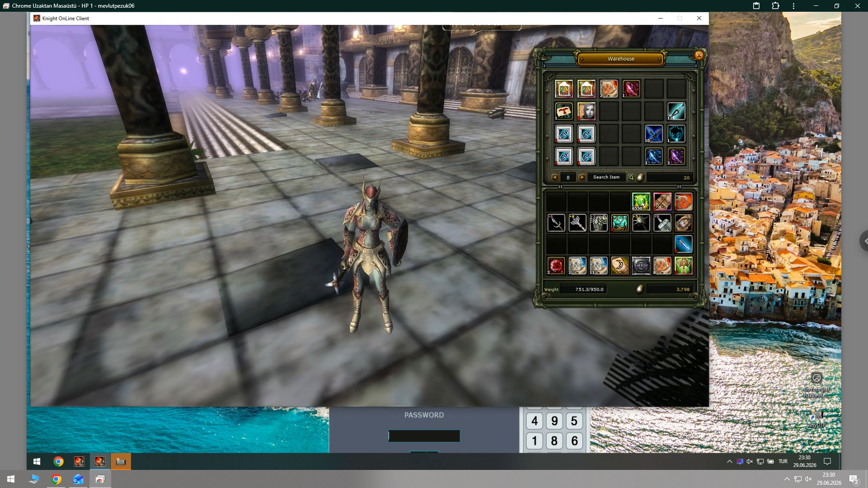This screenshot has height=488, width=868.
Task: Tap keypad digit 4
Action: click(535, 421)
